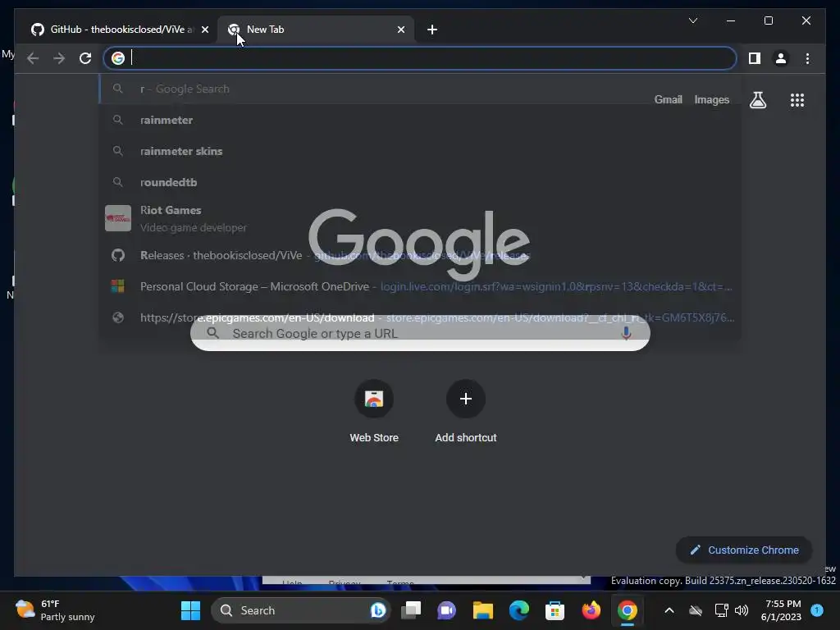Open clock showing 7:55 PM
Viewport: 840px width, 630px height.
[782, 610]
